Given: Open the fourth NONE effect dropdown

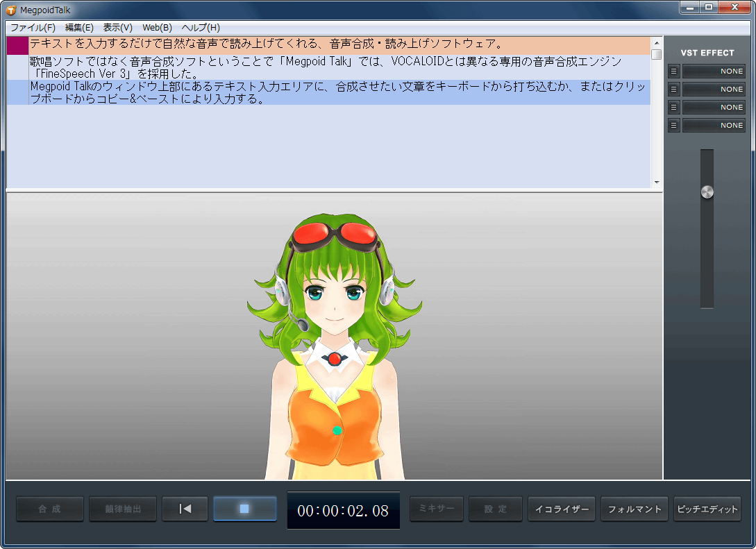Looking at the screenshot, I should [714, 126].
